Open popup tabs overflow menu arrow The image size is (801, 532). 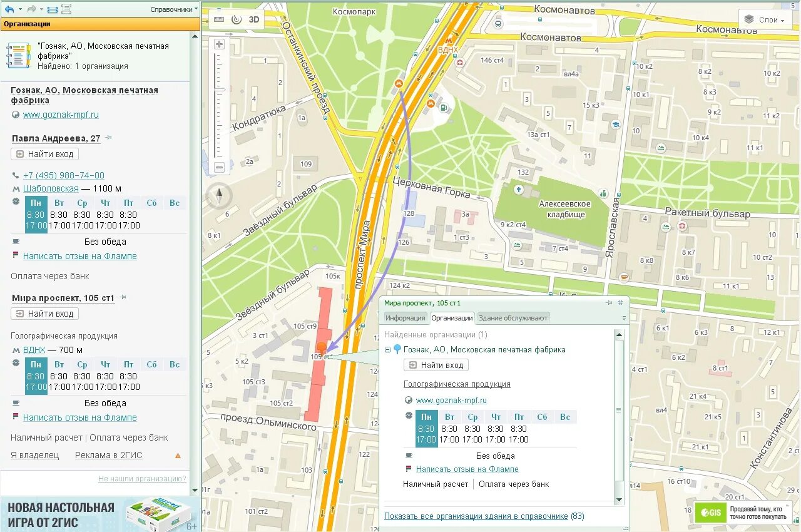(x=623, y=319)
